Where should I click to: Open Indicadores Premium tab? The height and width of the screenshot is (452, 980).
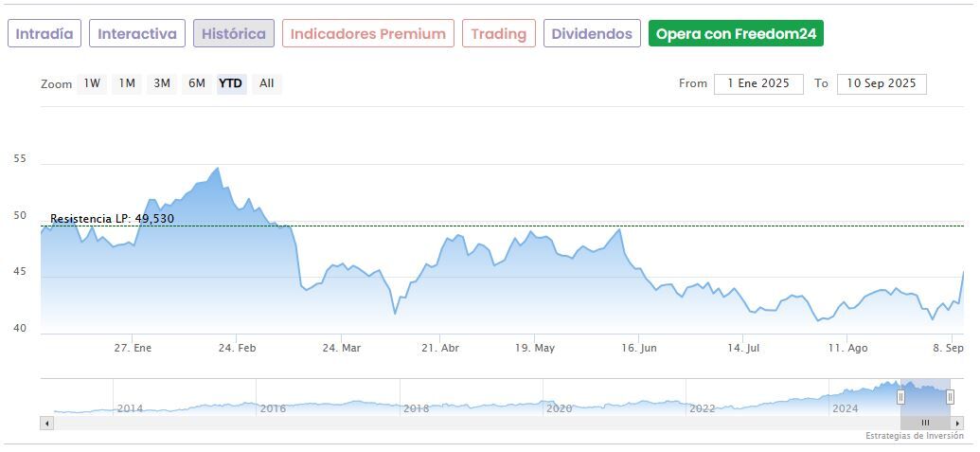(367, 34)
